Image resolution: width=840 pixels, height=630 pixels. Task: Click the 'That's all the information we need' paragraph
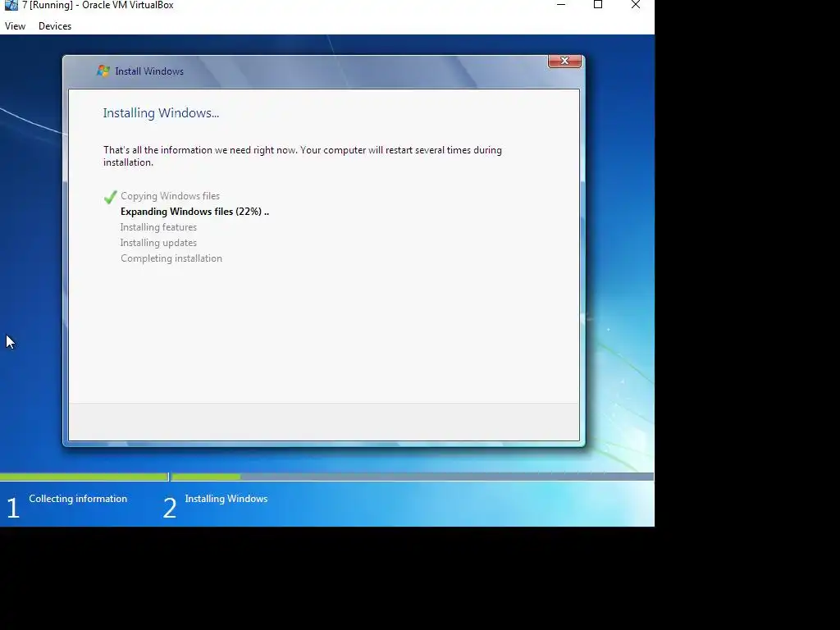[x=303, y=156]
